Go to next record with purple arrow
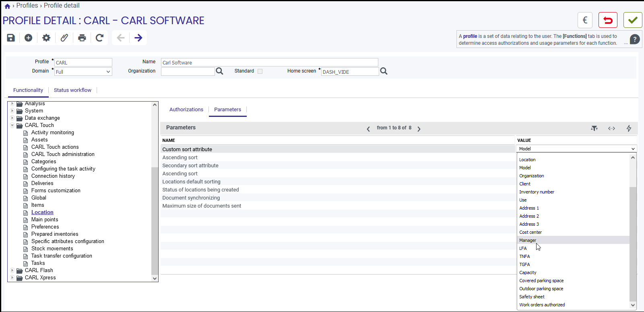The width and height of the screenshot is (644, 312). point(138,37)
